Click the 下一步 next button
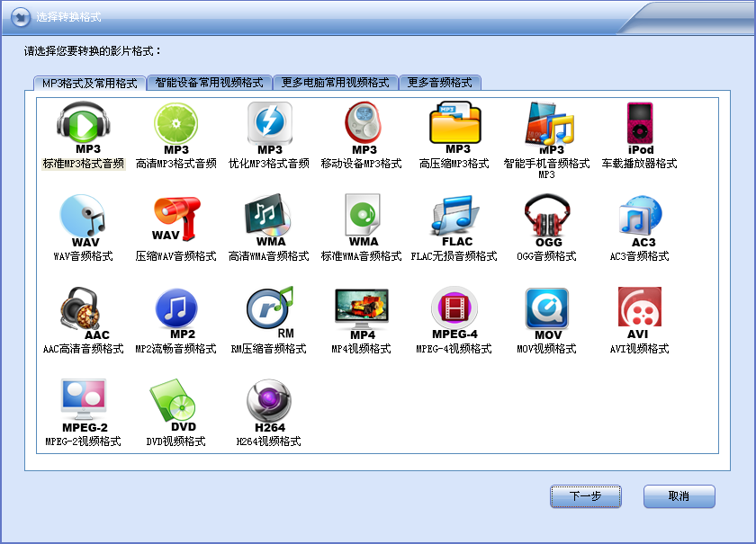The image size is (756, 544). tap(585, 496)
